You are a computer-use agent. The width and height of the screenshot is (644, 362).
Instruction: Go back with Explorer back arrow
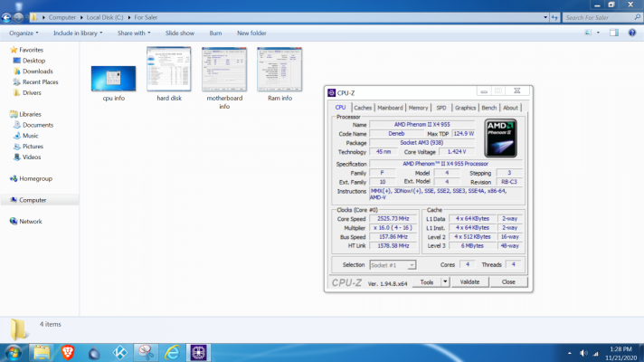point(6,17)
